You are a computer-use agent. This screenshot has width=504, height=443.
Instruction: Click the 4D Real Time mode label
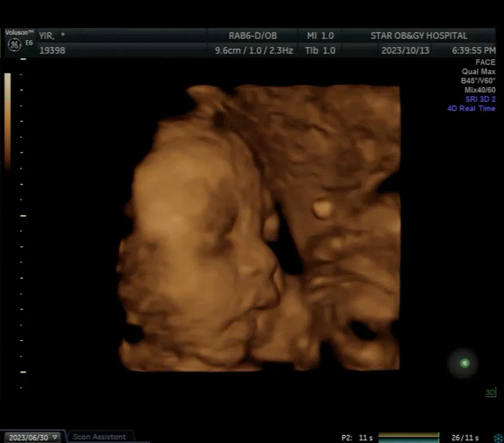(x=471, y=109)
